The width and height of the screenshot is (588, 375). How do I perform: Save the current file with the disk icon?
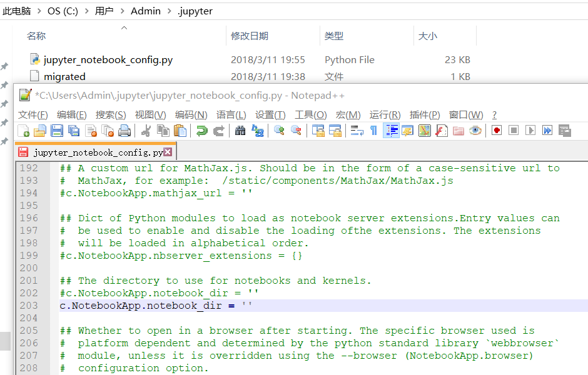57,131
